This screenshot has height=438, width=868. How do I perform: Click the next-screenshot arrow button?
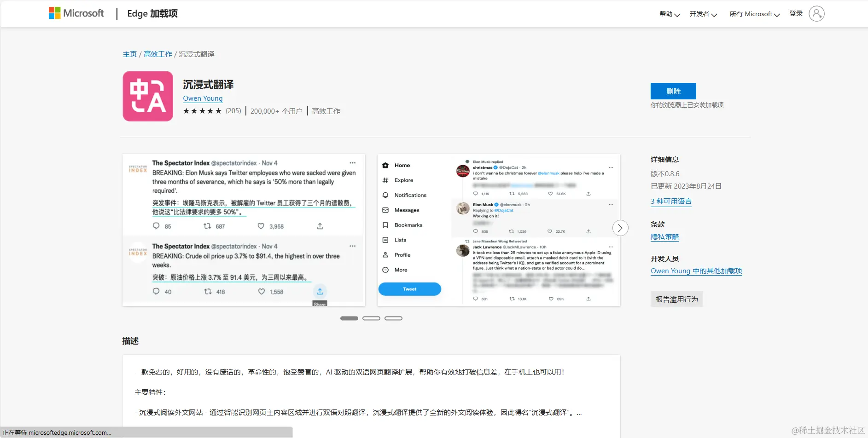pos(620,228)
